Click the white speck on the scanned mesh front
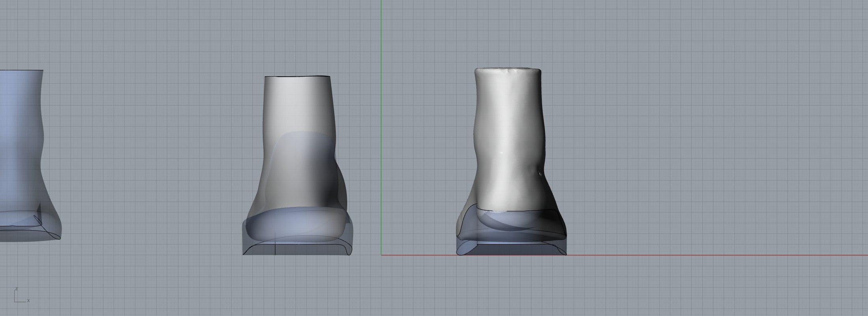The height and width of the screenshot is (316, 868). click(x=501, y=153)
